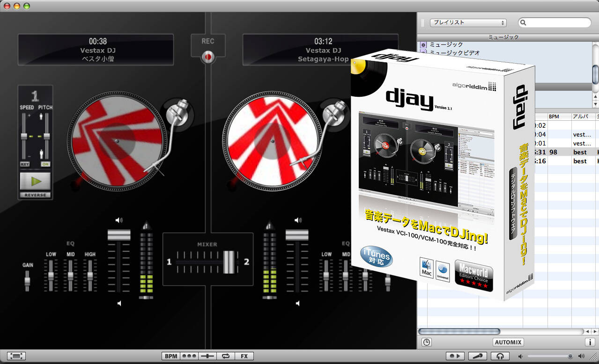Click the deck 1 track info display

(x=96, y=50)
